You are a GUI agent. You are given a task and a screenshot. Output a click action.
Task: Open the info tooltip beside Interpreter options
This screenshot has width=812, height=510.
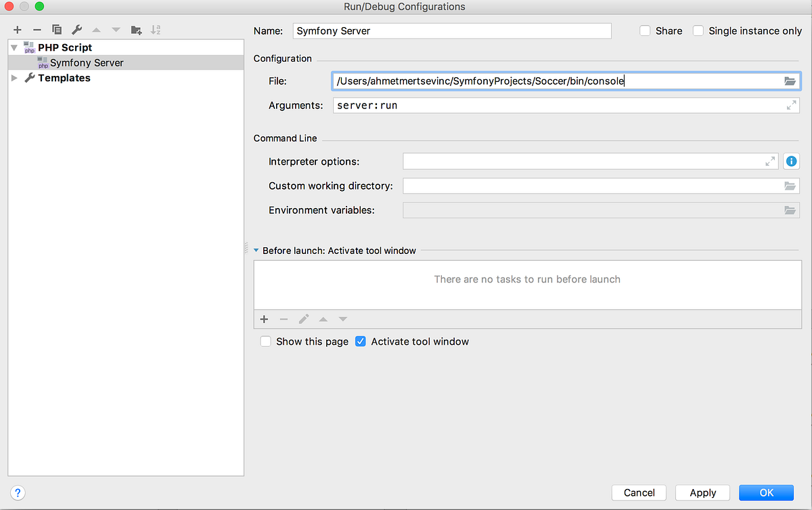tap(791, 161)
